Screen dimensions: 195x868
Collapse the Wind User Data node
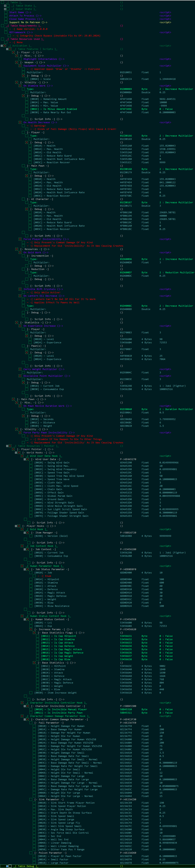tap(25, 459)
